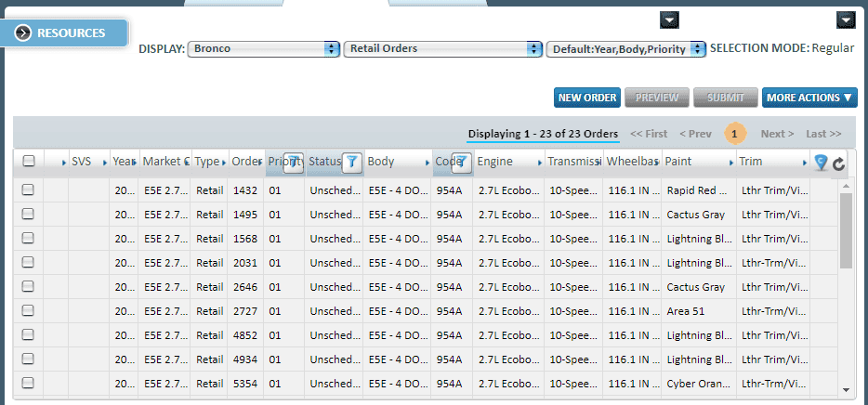Check the box for order 1432
Viewport: 868px width, 405px height.
pyautogui.click(x=28, y=189)
